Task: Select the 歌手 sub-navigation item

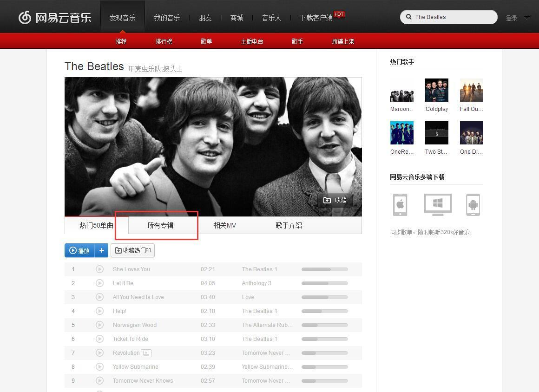Action: 297,41
